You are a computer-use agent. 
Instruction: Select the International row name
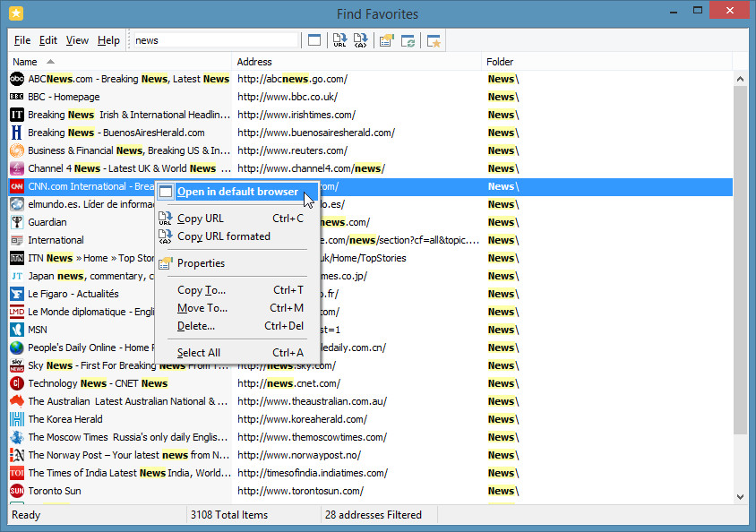56,240
